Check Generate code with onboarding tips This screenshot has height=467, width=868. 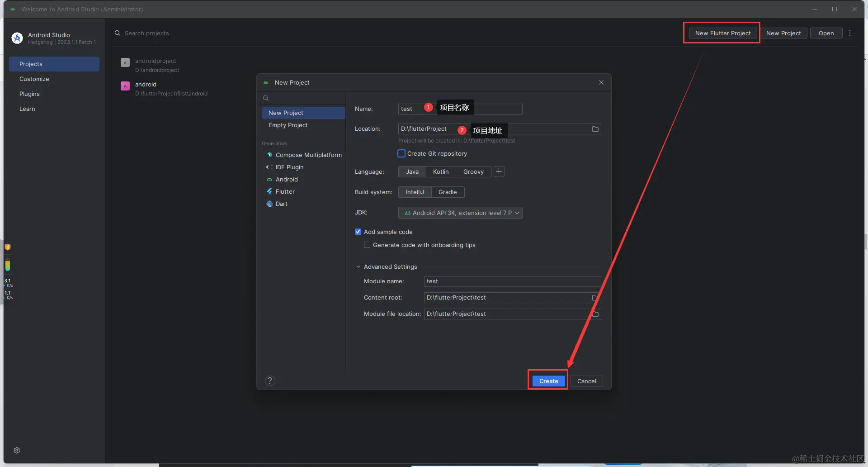[x=367, y=245]
